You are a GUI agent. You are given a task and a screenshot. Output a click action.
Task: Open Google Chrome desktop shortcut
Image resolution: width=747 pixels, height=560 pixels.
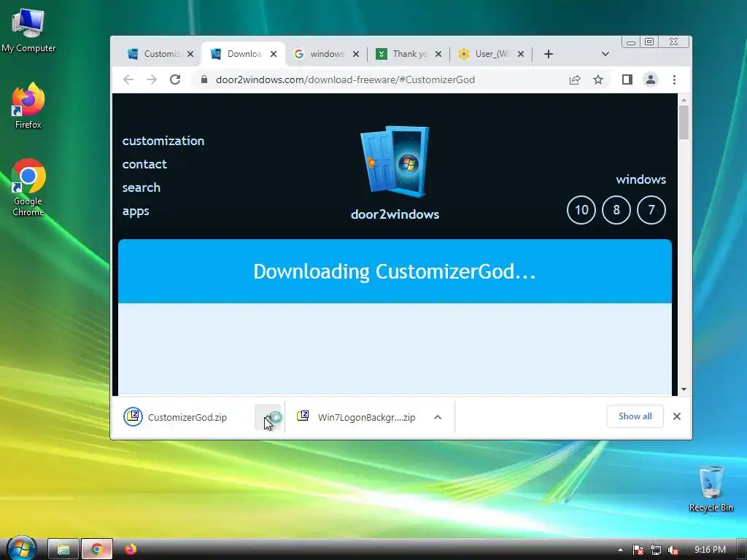tap(28, 187)
